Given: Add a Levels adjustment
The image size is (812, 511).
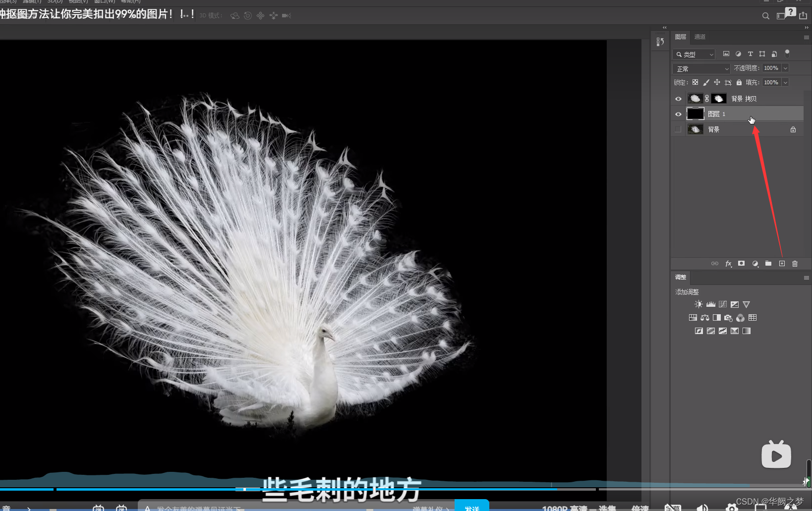Looking at the screenshot, I should point(710,304).
